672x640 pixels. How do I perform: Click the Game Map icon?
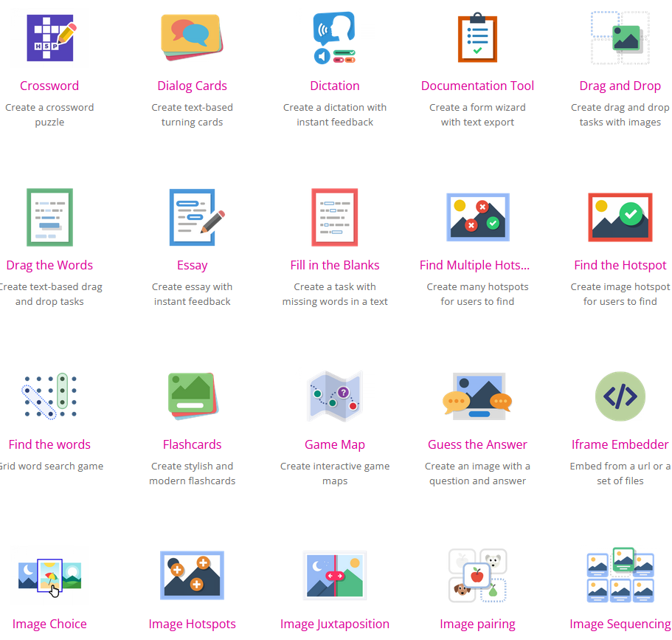(335, 396)
